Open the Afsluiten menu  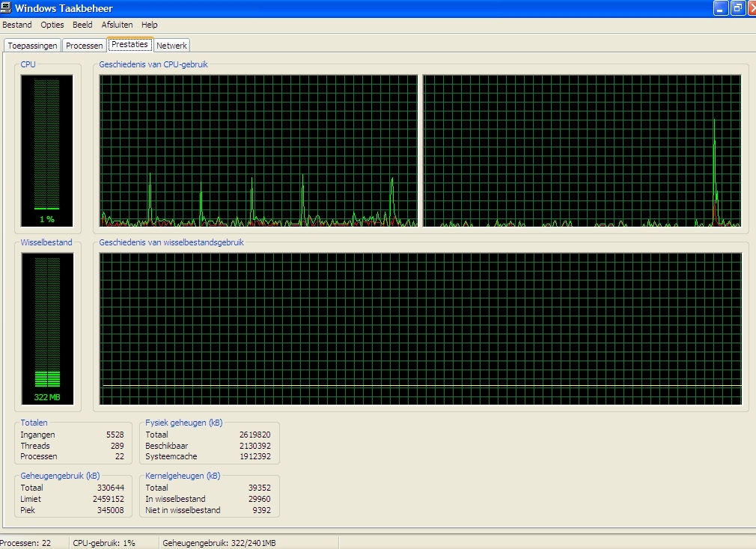tap(118, 25)
